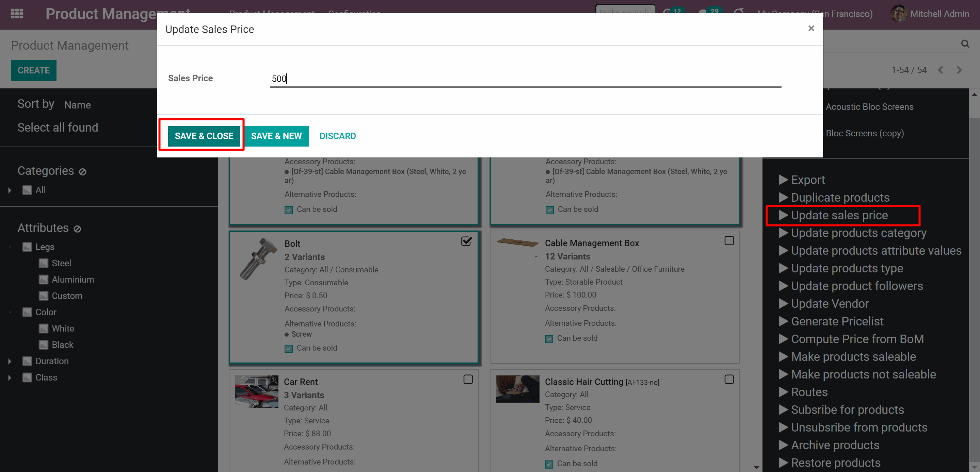The image size is (980, 472).
Task: Open the apps grid menu icon
Action: [17, 14]
